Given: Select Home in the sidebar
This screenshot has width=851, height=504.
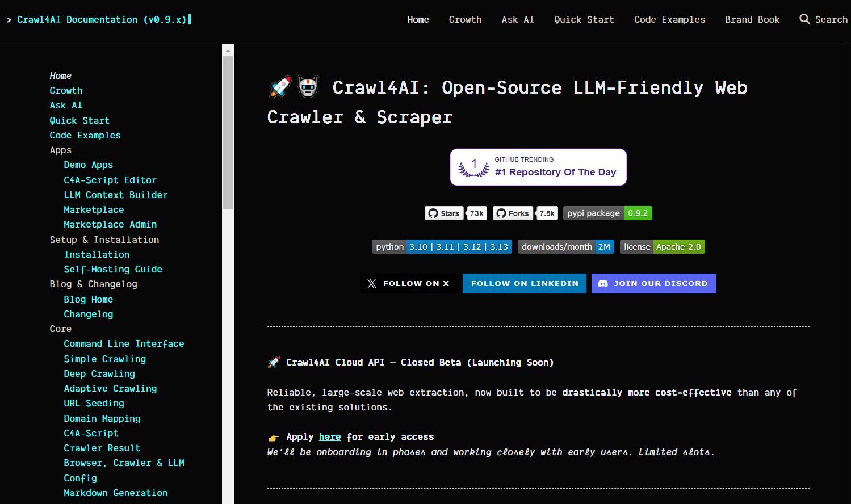Looking at the screenshot, I should (x=60, y=75).
